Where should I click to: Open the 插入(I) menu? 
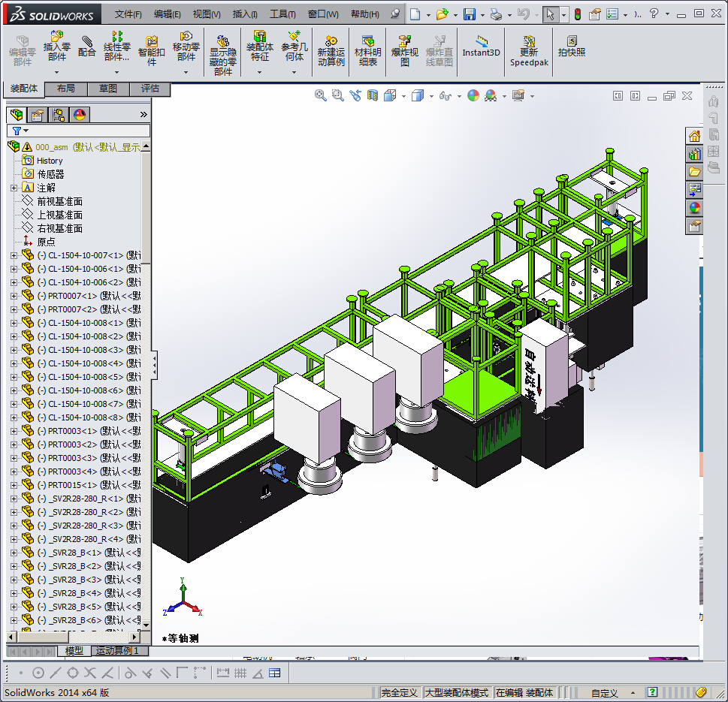coord(245,14)
